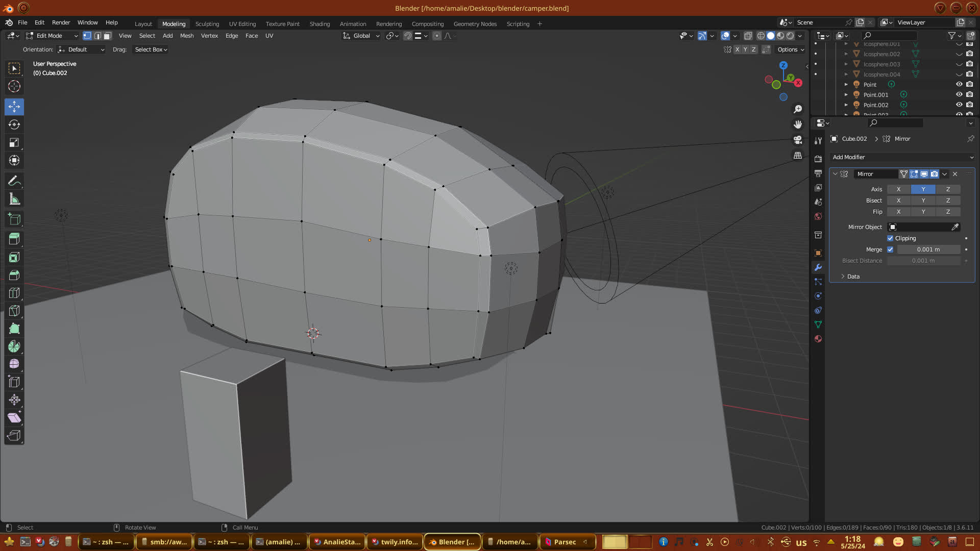Enable the Clipping checkbox
This screenshot has width=980, height=551.
point(890,238)
